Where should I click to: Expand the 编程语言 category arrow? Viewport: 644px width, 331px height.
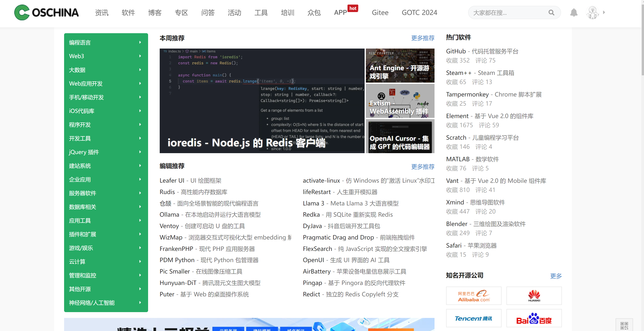(140, 42)
